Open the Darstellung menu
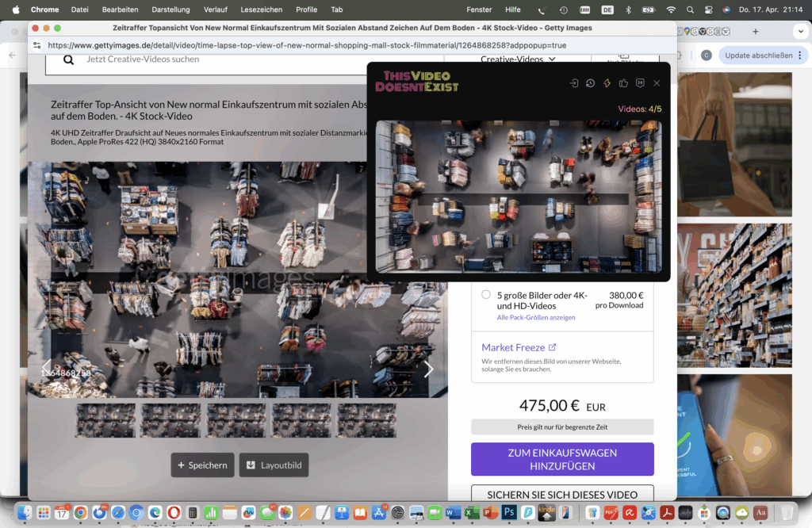This screenshot has width=812, height=528. (171, 10)
